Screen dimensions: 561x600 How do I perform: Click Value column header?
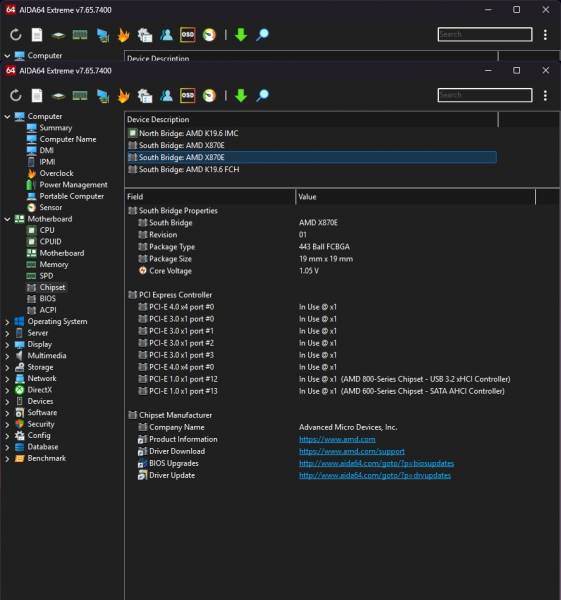point(416,197)
